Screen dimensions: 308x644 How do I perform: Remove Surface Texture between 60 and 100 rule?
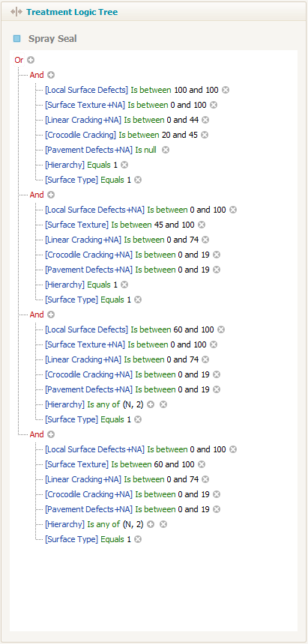pyautogui.click(x=202, y=464)
